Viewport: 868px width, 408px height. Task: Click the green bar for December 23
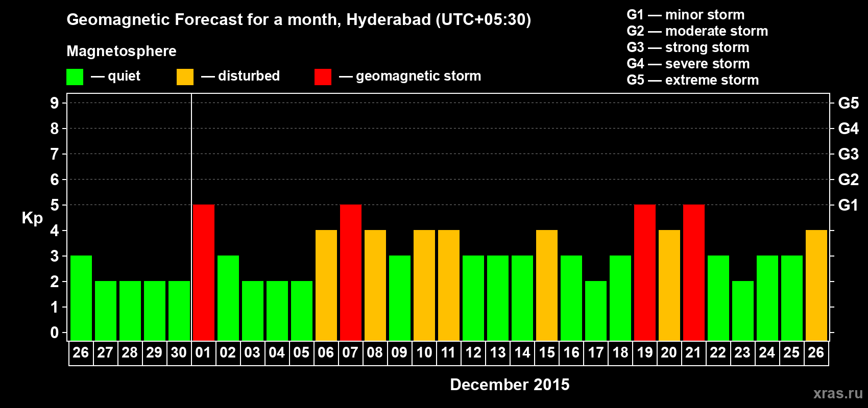pyautogui.click(x=743, y=311)
